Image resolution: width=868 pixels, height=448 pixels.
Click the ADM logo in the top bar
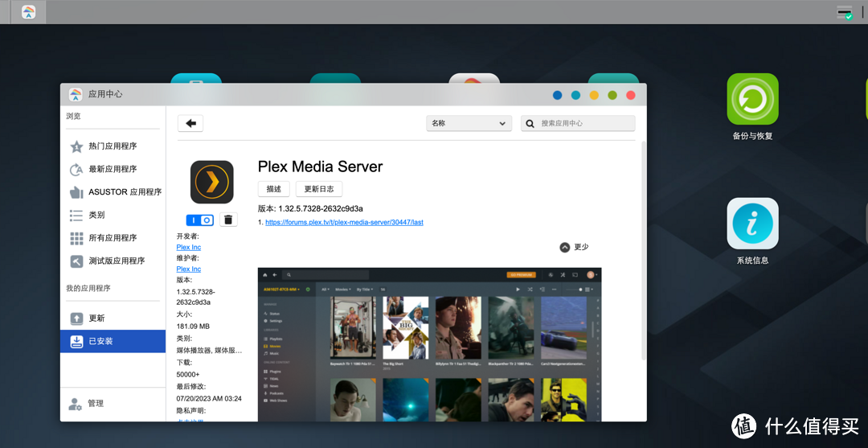tap(28, 12)
